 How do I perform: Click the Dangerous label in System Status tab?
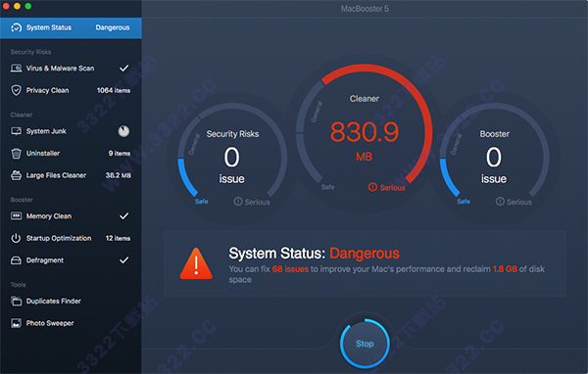point(113,27)
